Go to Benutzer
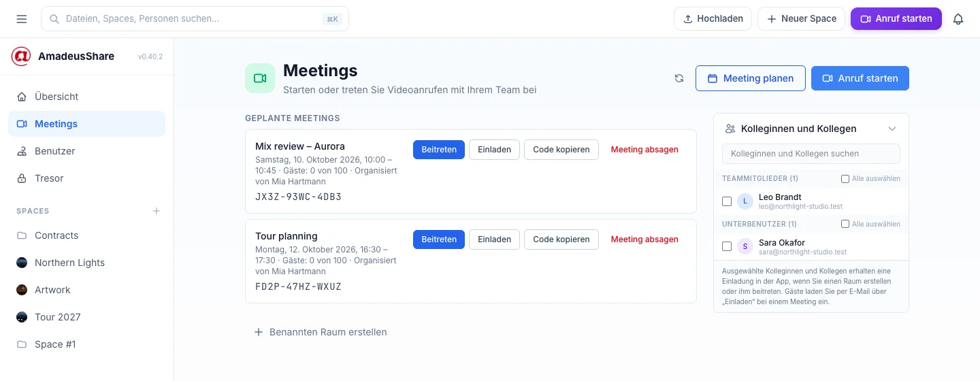This screenshot has height=381, width=980. pyautogui.click(x=86, y=151)
